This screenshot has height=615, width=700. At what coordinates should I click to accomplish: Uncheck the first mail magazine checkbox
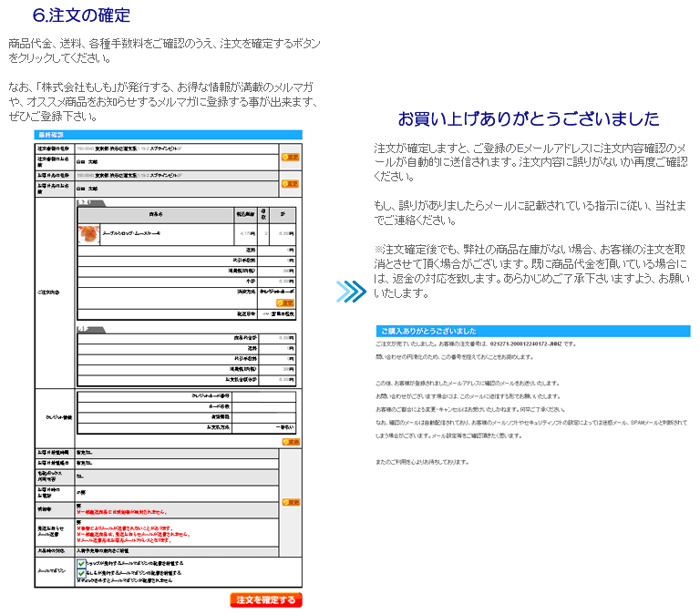(x=81, y=564)
